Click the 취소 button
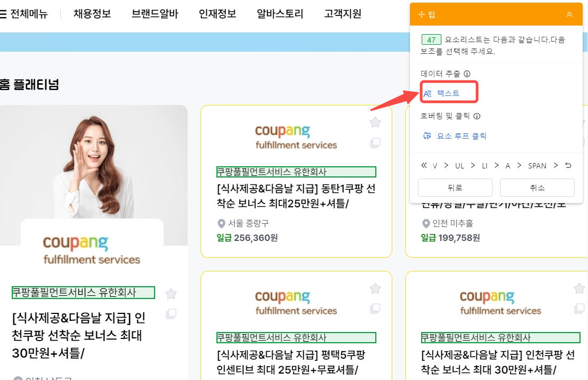 tap(537, 188)
